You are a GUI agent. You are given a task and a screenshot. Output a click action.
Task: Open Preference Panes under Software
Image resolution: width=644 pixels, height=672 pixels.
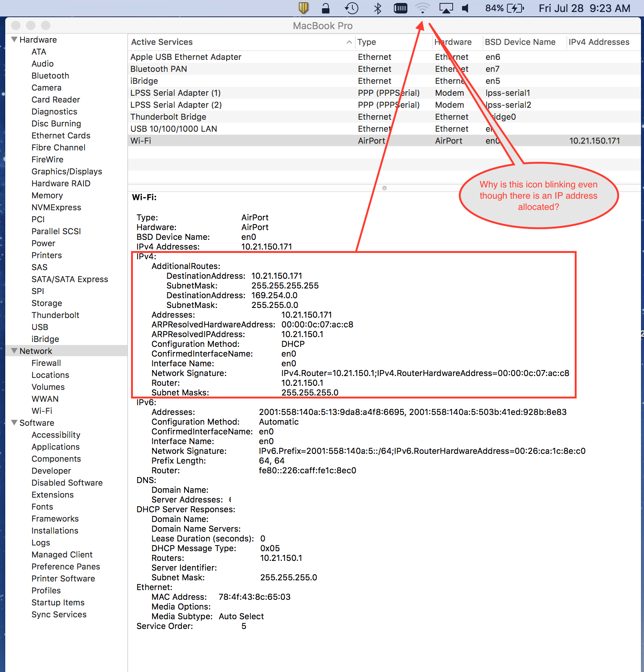pos(66,566)
